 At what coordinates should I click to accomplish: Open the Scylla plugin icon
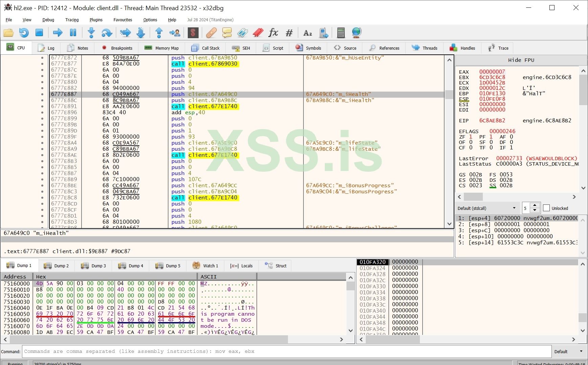tap(193, 33)
